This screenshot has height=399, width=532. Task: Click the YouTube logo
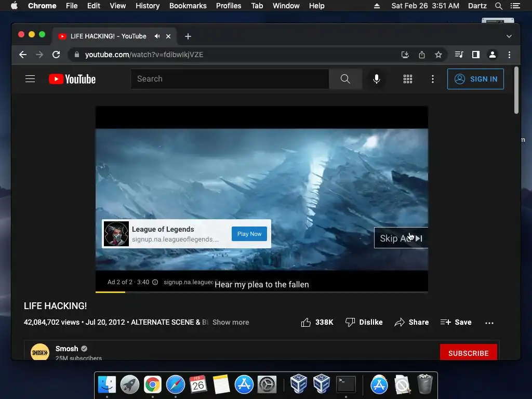(x=72, y=79)
